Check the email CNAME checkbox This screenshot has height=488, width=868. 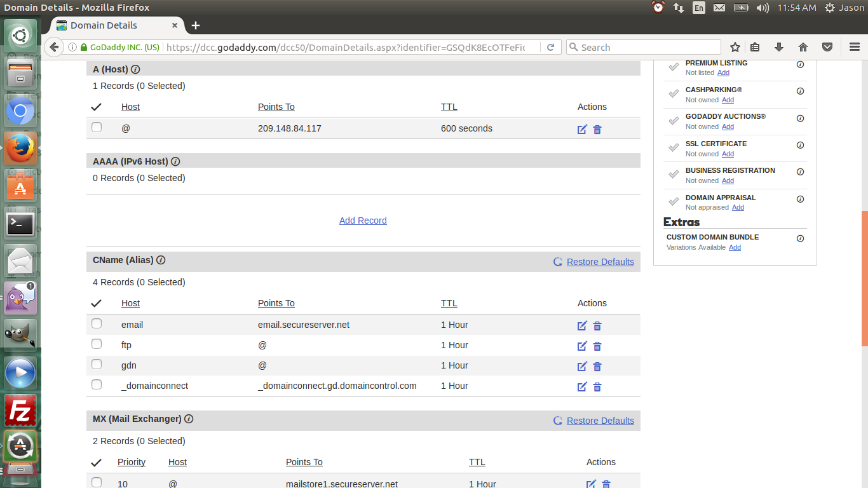[x=97, y=323]
